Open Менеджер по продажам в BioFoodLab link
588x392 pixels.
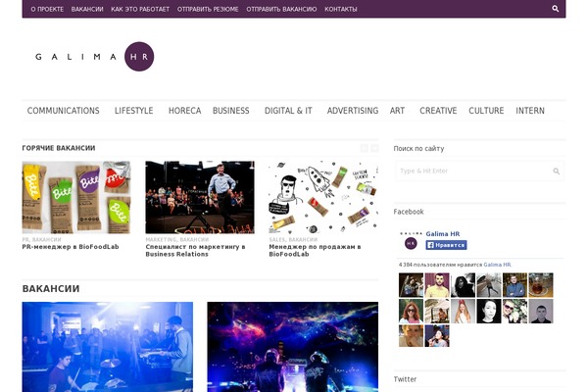(315, 250)
